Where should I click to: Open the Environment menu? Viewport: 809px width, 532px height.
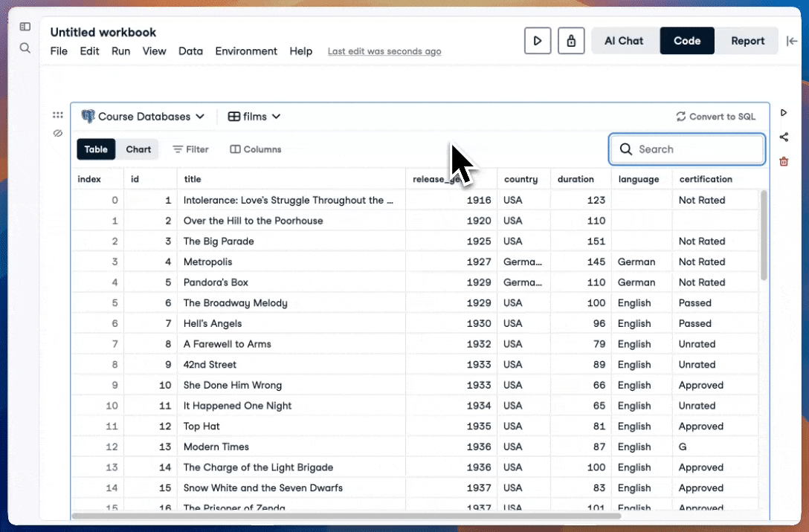pyautogui.click(x=246, y=51)
